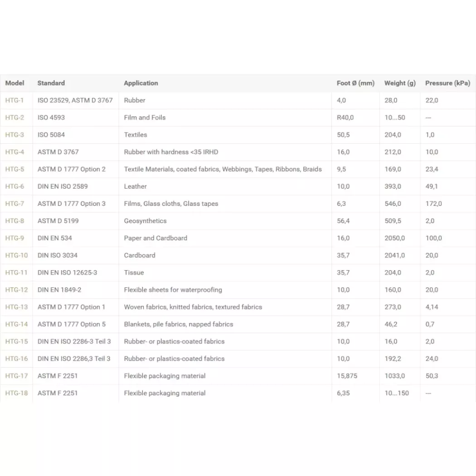The width and height of the screenshot is (476, 476).
Task: Open the HTG-17 model link
Action: [16, 376]
